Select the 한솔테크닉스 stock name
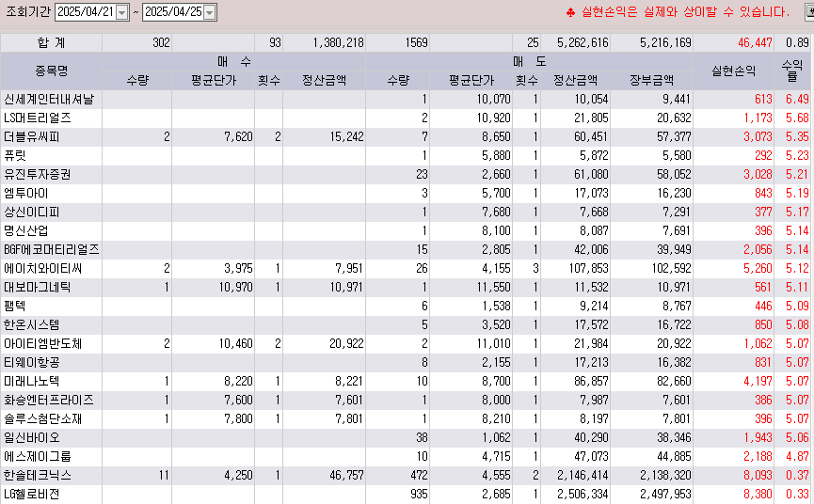814x504 pixels. point(37,476)
